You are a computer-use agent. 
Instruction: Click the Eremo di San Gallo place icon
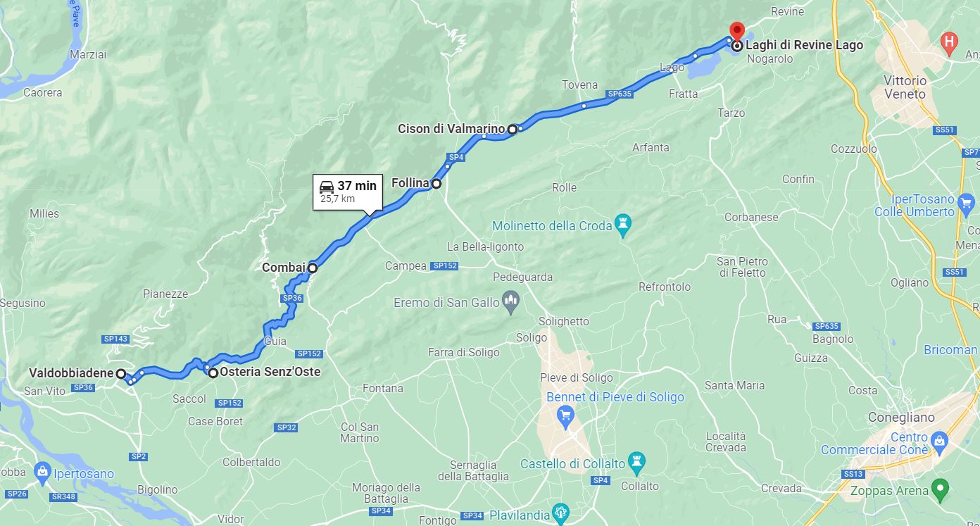click(512, 303)
